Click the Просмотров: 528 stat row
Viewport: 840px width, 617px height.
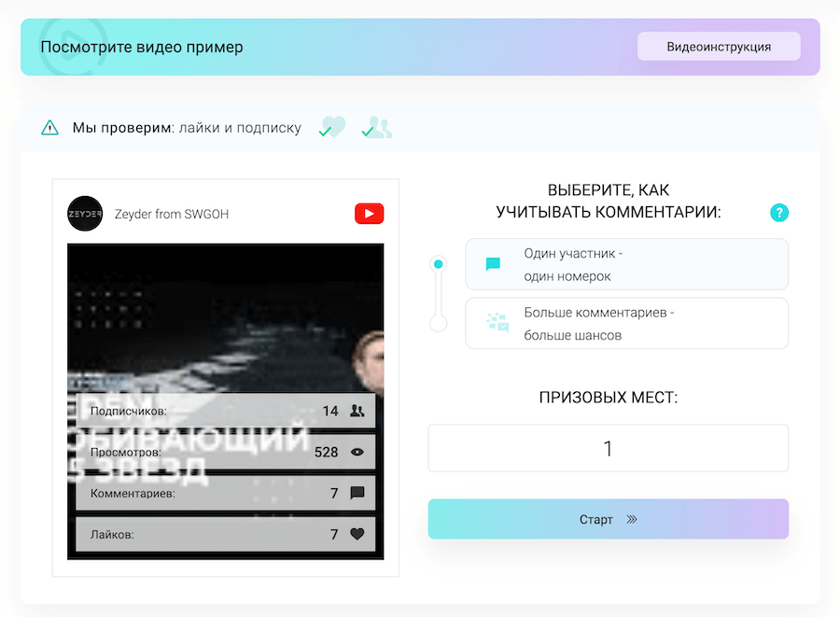(226, 452)
